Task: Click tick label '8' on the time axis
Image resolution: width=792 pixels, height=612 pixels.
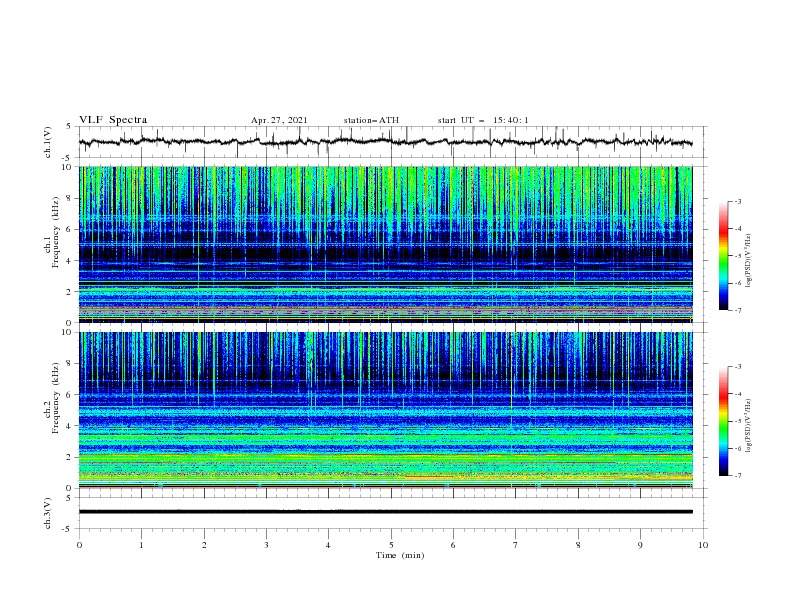Action: point(578,545)
